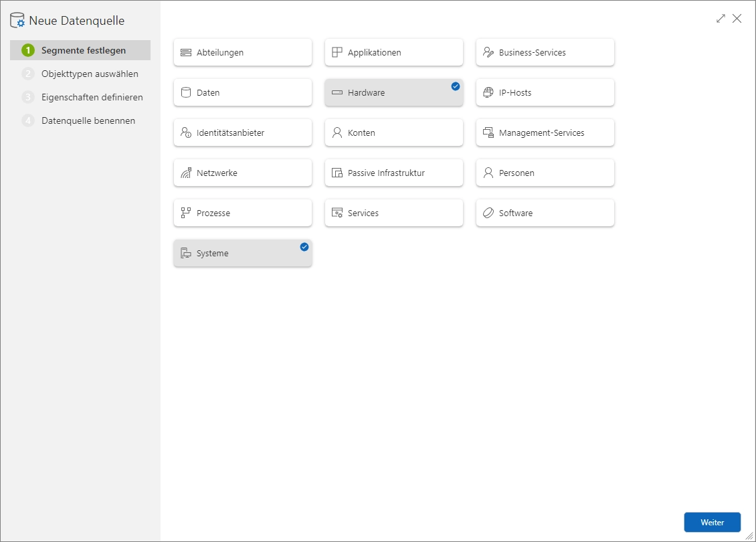This screenshot has height=542, width=756.
Task: Click the resize grip in dialog corner
Action: (749, 535)
